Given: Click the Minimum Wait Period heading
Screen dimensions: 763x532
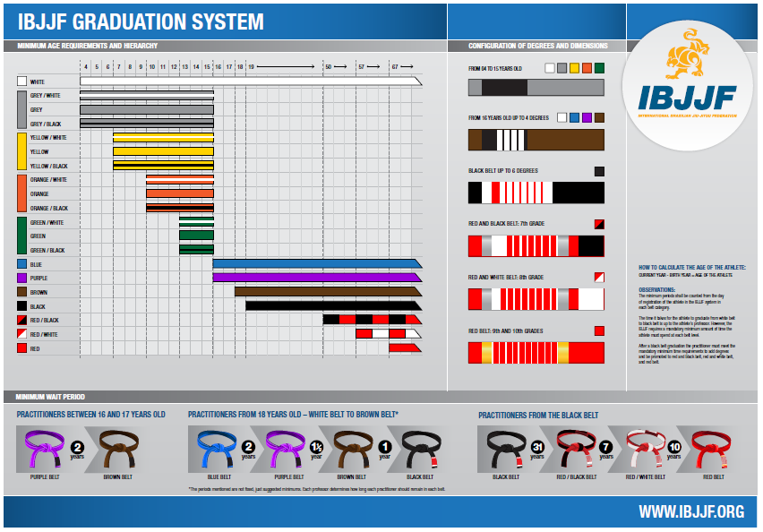Looking at the screenshot, I should [x=50, y=397].
